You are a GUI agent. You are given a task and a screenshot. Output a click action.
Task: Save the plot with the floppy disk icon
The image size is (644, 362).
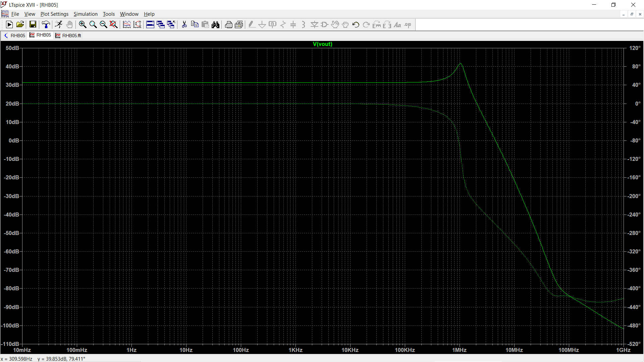[x=33, y=24]
